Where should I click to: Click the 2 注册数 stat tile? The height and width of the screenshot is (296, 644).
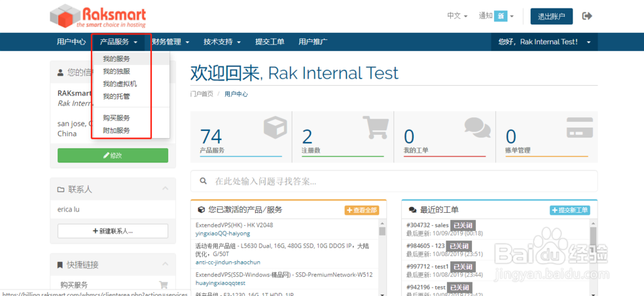tap(343, 137)
